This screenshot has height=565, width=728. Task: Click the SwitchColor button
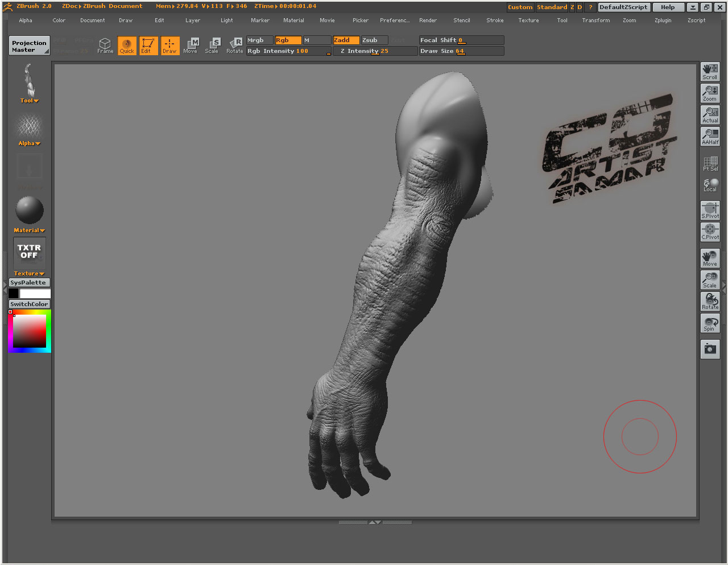click(x=29, y=303)
